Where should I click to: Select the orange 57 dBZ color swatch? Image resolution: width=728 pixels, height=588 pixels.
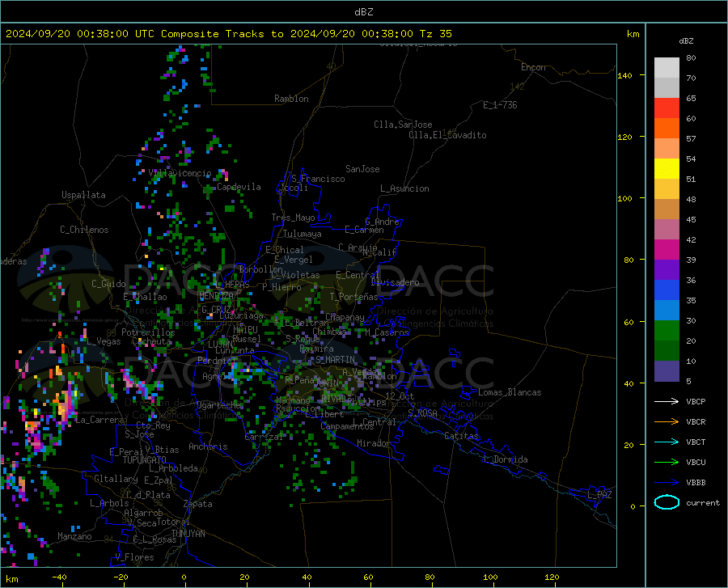click(667, 129)
